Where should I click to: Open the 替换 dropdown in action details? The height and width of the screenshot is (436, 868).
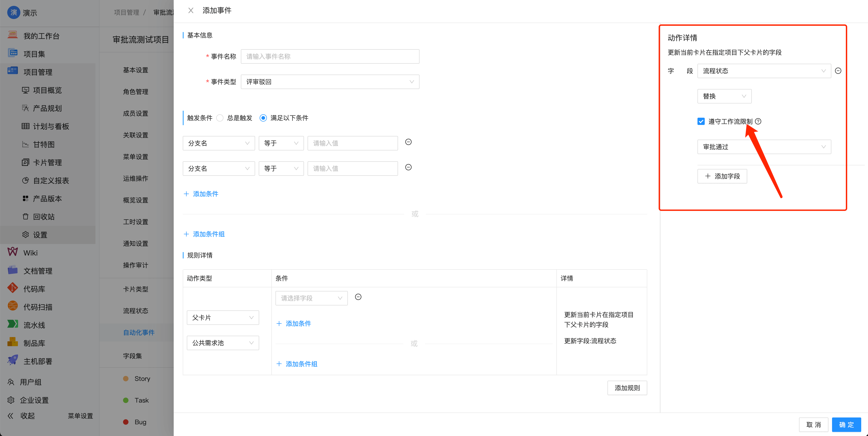pyautogui.click(x=724, y=96)
